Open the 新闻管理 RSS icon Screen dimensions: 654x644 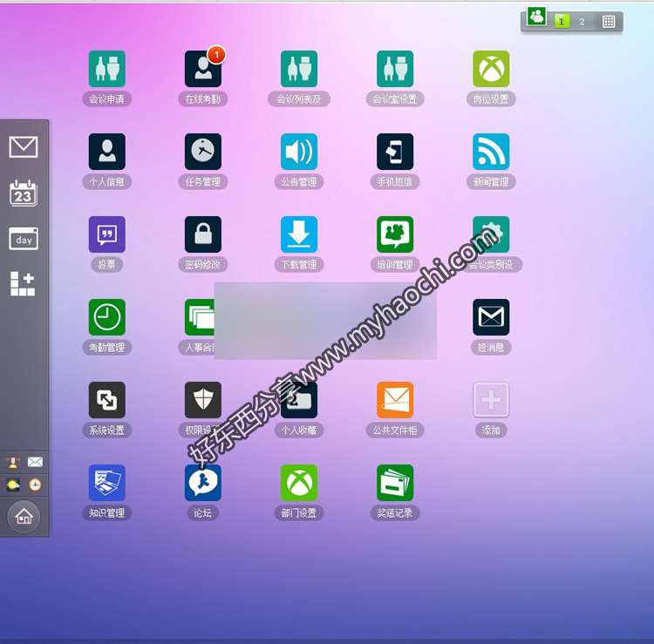(x=491, y=152)
